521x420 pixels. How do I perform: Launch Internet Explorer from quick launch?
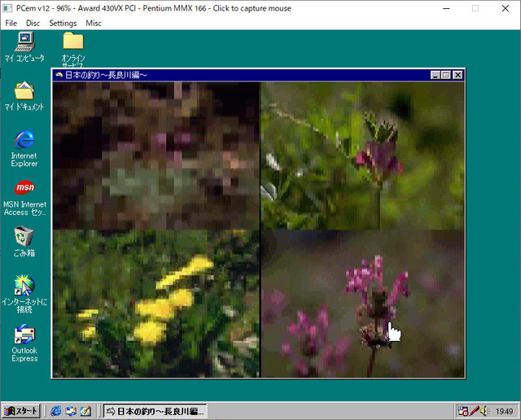56,411
